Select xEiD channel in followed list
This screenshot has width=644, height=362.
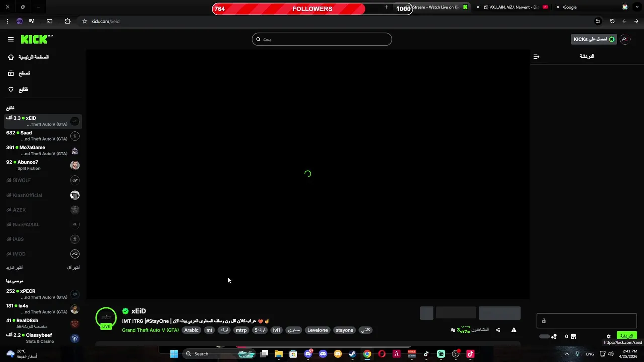(43, 121)
